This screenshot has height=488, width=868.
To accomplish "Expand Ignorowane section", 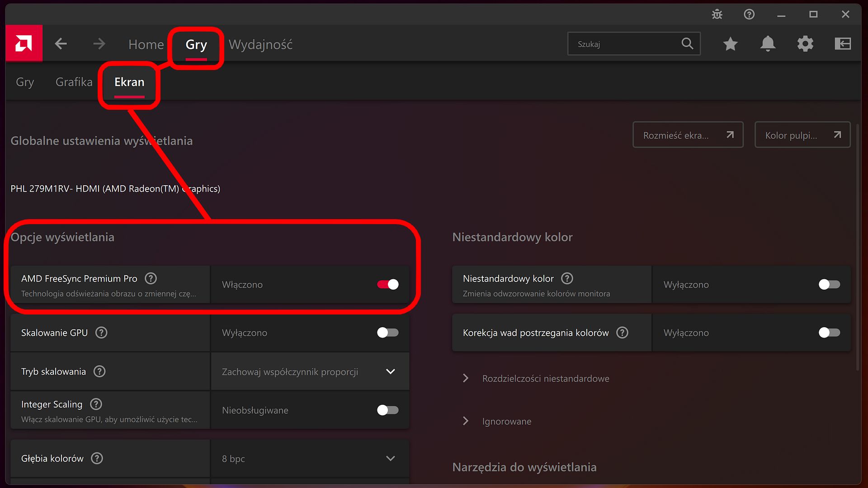I will pos(497,421).
